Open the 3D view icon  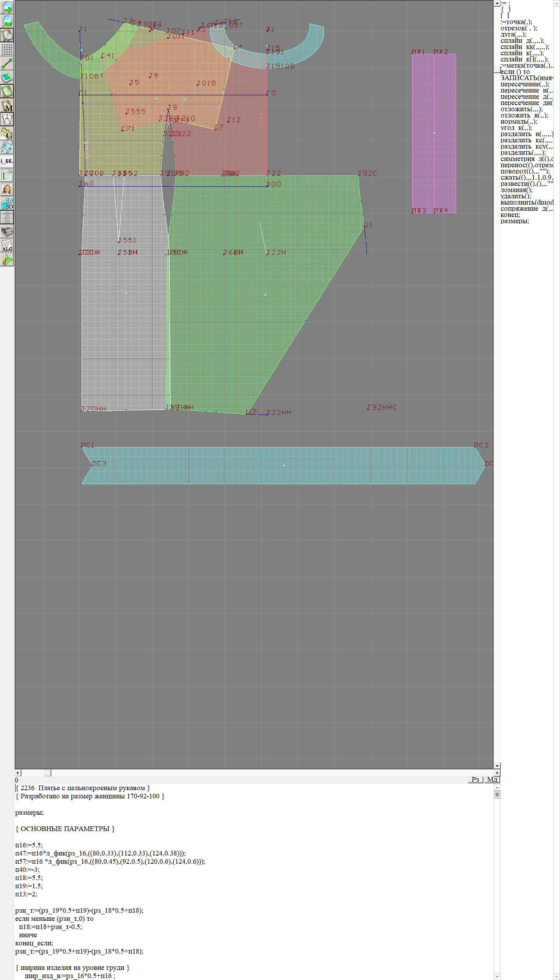pyautogui.click(x=7, y=203)
